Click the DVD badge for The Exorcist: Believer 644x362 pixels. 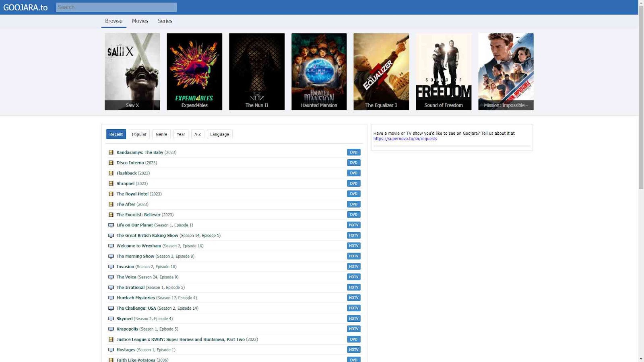[x=353, y=215]
